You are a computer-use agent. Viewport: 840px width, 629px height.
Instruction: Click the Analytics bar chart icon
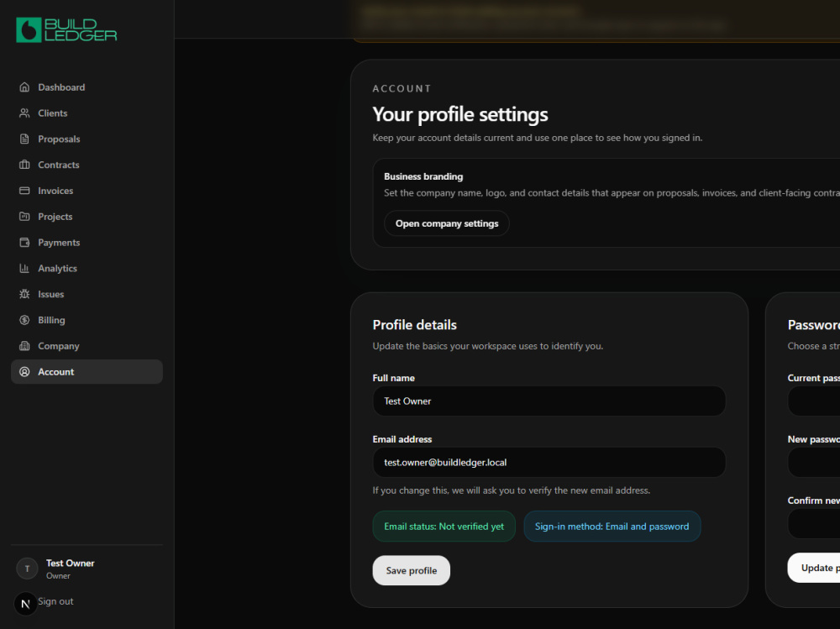[24, 269]
